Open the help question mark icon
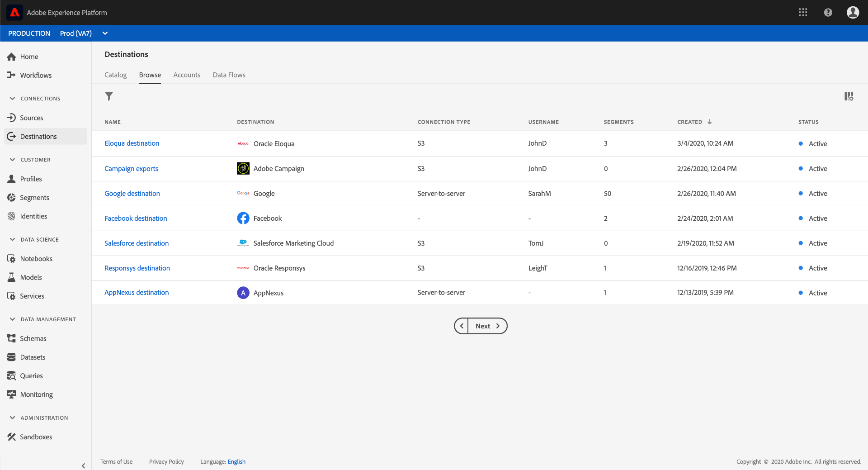The image size is (868, 470). click(828, 12)
